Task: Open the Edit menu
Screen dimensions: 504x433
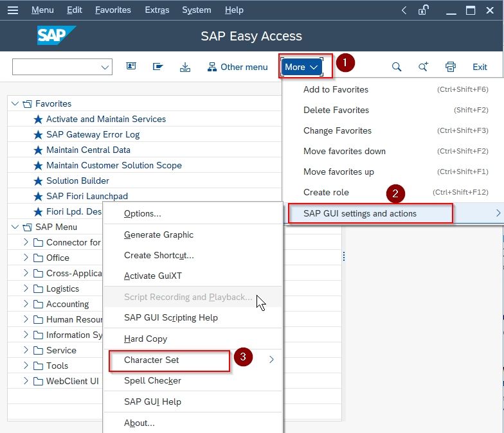Action: coord(75,10)
